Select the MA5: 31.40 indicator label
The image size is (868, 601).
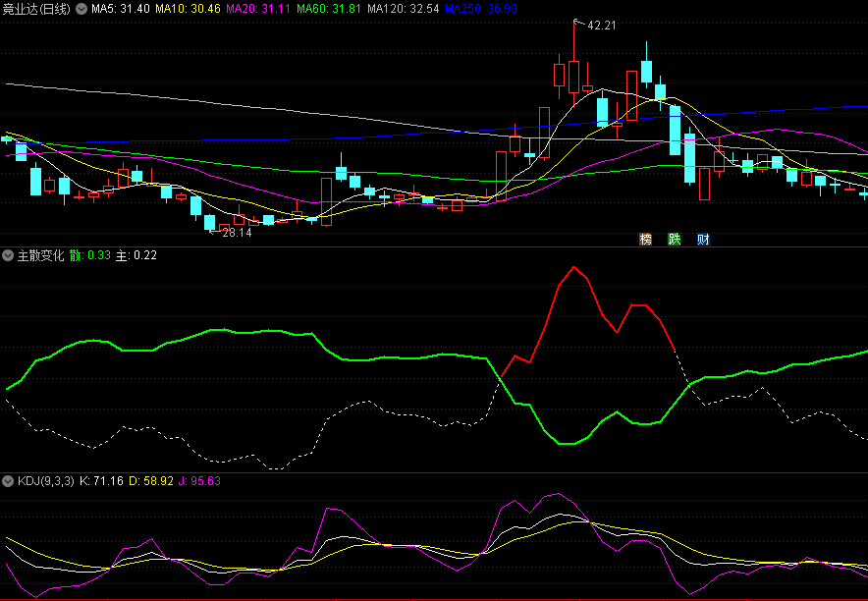121,9
